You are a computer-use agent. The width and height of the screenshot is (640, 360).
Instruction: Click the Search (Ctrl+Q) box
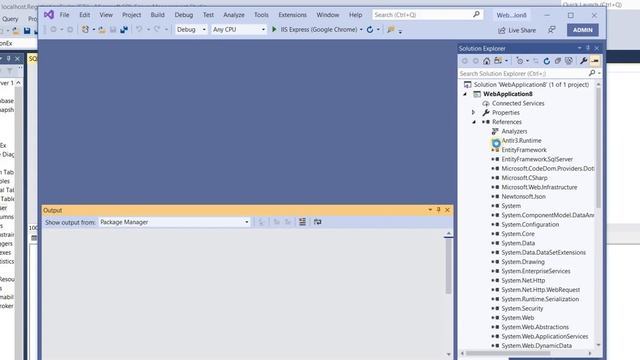[x=427, y=15]
